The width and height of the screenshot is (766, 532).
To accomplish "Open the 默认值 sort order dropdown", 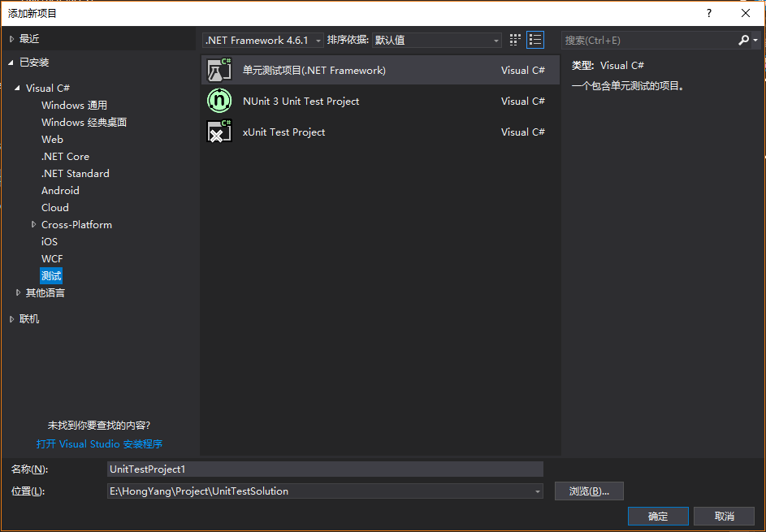I will pos(437,40).
